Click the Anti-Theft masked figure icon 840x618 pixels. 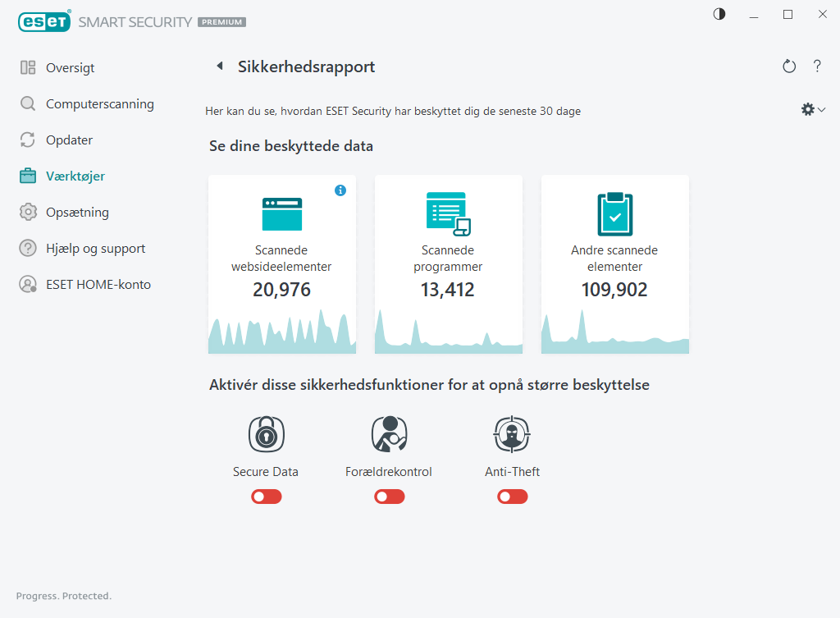(x=512, y=433)
